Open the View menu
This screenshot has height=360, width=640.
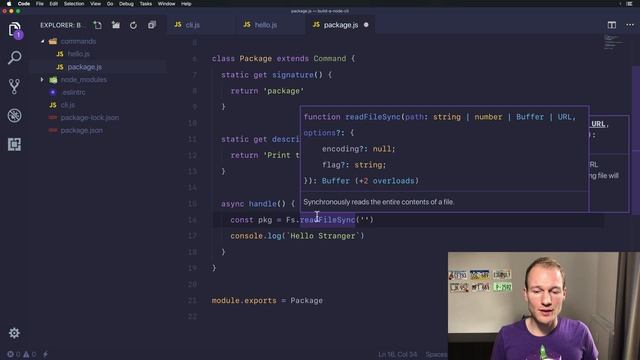pyautogui.click(x=96, y=4)
